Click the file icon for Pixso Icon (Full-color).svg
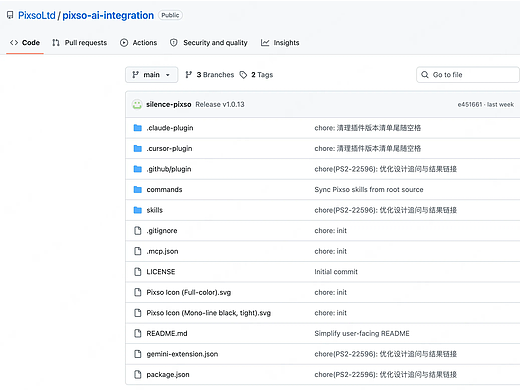Viewport: 520px width, 390px height. [x=138, y=292]
